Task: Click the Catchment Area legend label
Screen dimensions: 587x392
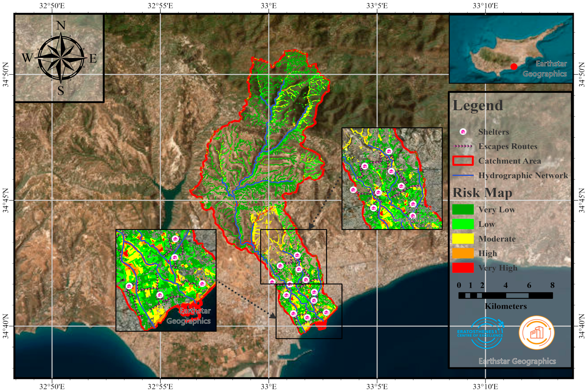Action: 510,161
